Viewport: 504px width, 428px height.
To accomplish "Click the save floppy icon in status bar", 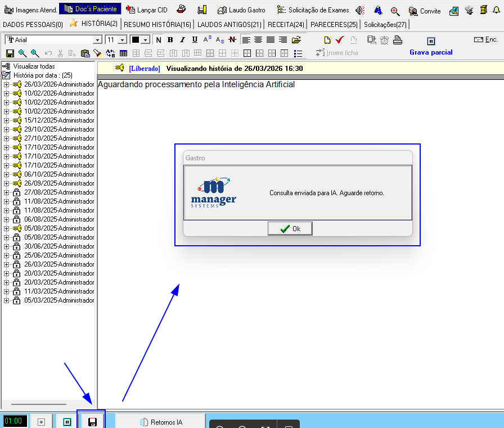I will pos(92,422).
